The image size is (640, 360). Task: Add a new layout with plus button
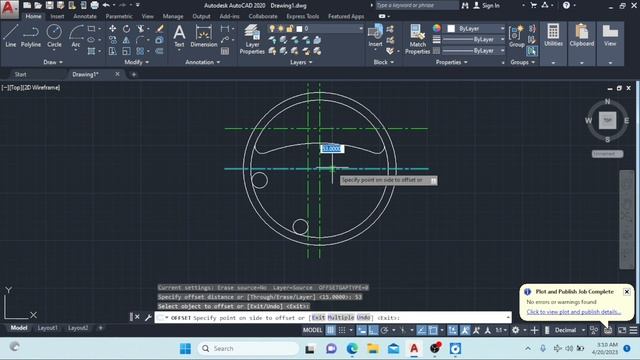click(100, 328)
